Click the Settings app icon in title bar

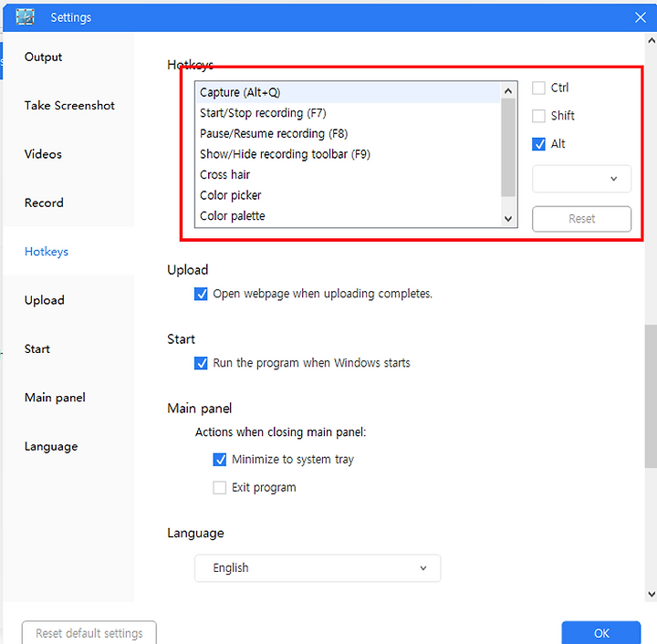[26, 17]
